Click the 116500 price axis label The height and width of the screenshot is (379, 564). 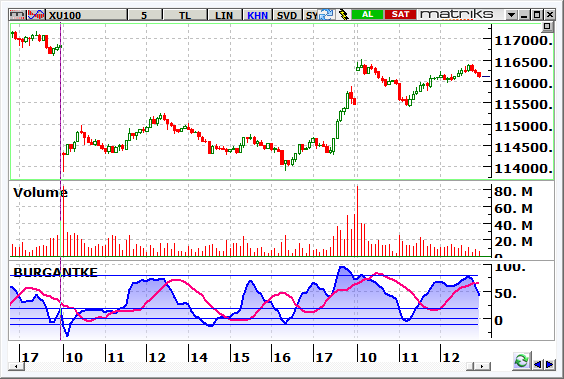[x=523, y=63]
